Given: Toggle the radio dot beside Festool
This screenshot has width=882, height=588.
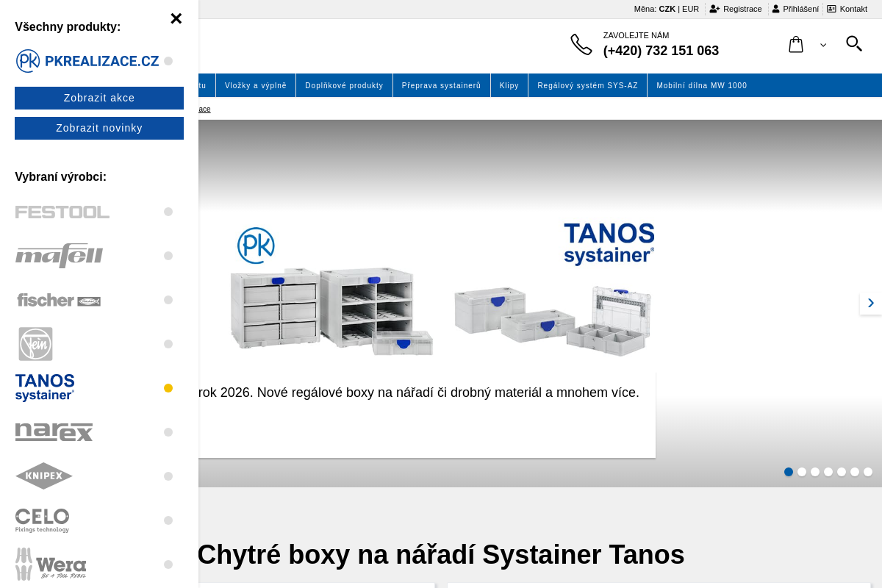Looking at the screenshot, I should tap(168, 212).
